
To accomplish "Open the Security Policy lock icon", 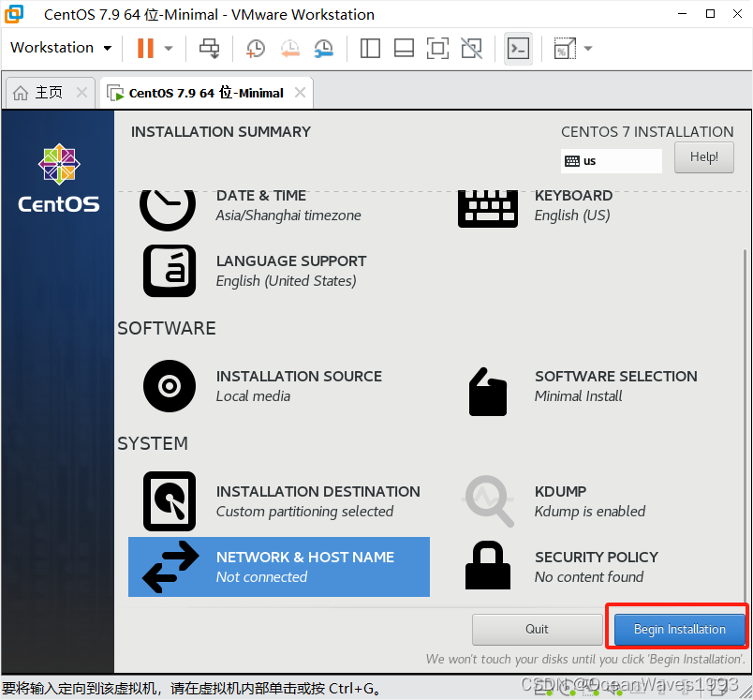I will click(x=488, y=565).
